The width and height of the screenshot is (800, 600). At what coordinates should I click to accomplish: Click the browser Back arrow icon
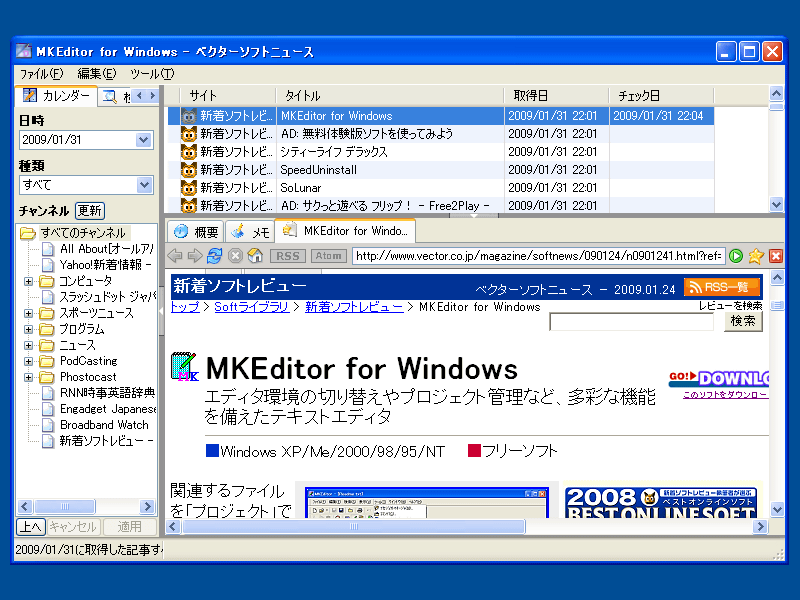tap(175, 256)
